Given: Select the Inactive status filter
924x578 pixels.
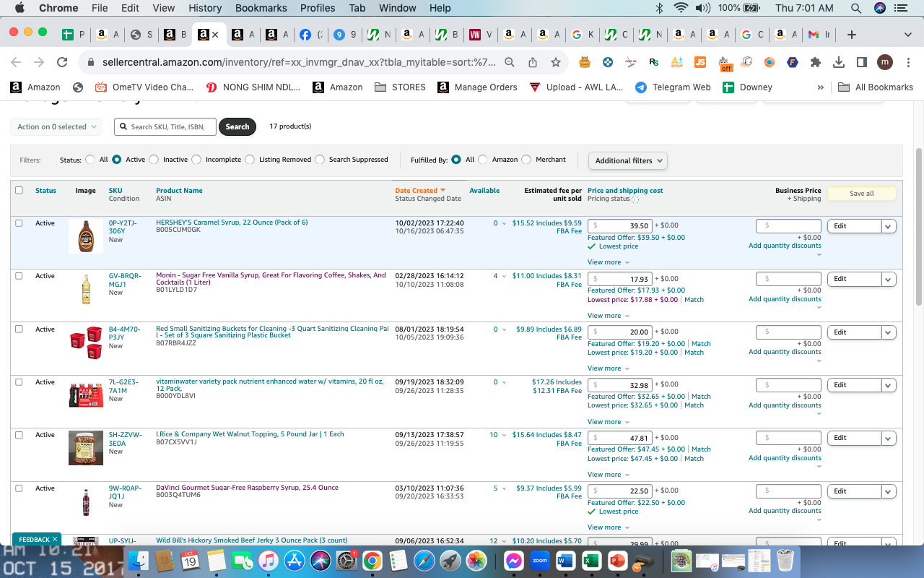Looking at the screenshot, I should 154,160.
